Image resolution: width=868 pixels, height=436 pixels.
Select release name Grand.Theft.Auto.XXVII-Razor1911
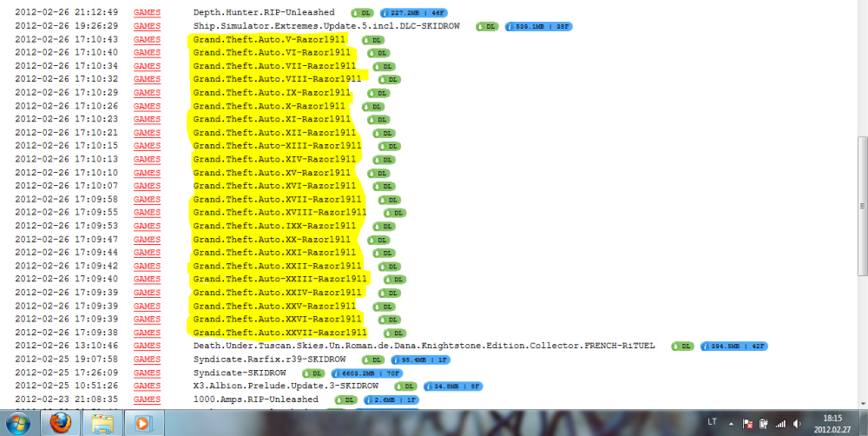[x=279, y=333]
